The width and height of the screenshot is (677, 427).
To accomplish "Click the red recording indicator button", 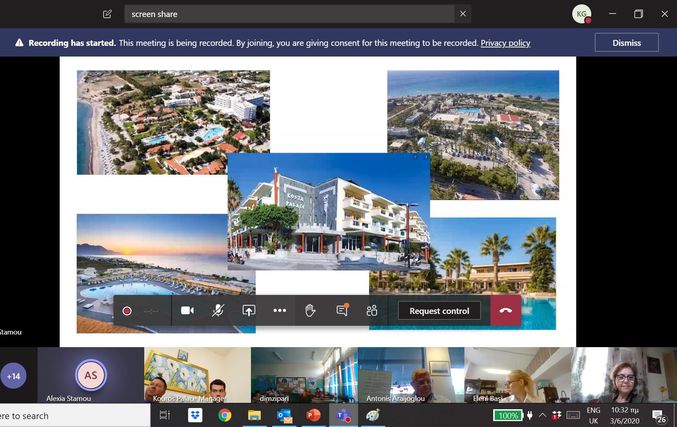I will [x=127, y=311].
